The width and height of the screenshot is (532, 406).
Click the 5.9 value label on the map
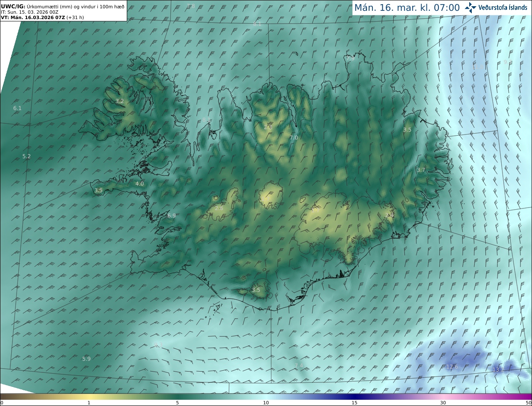(x=86, y=359)
